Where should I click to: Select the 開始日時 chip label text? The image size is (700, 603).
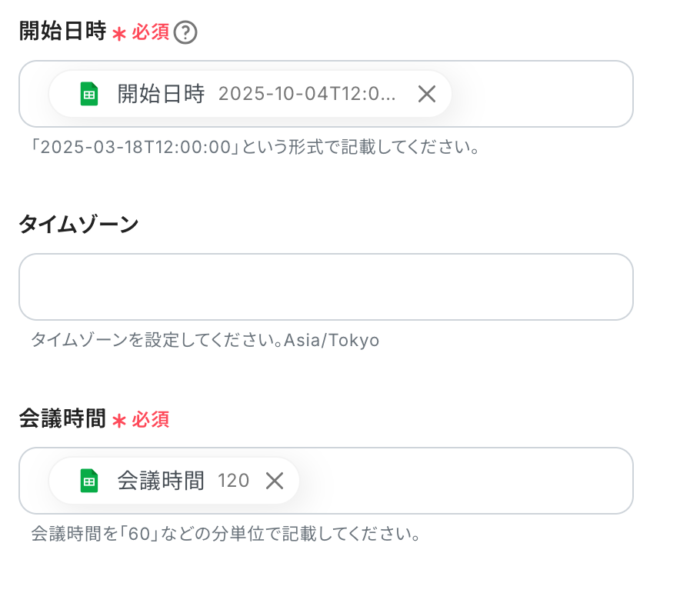tap(161, 94)
